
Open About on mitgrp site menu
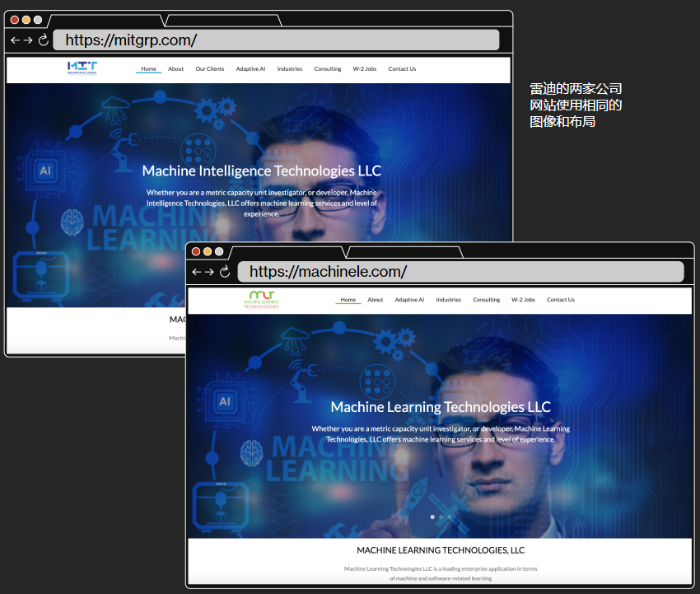[176, 68]
